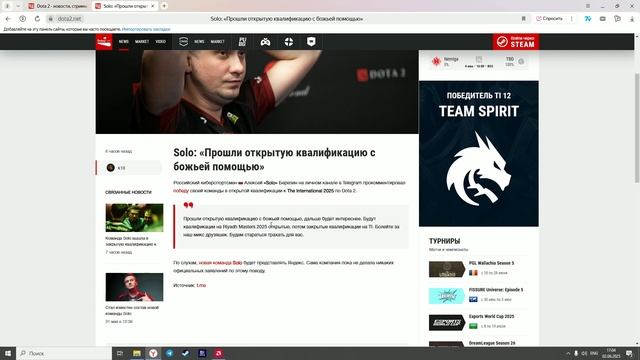The width and height of the screenshot is (640, 360).
Task: Bookmark this page via the address bar icon
Action: 524,19
